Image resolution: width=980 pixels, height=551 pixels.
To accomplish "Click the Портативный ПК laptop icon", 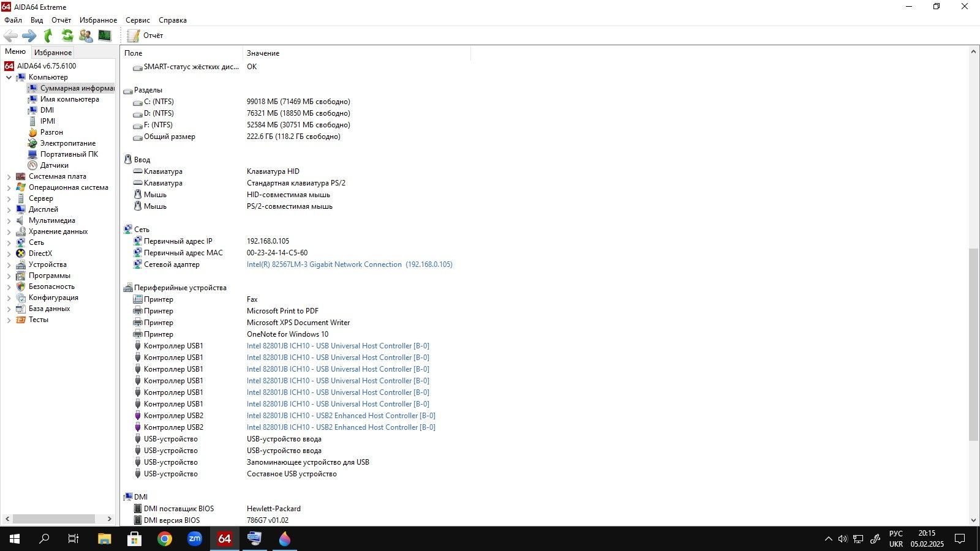I will click(32, 154).
